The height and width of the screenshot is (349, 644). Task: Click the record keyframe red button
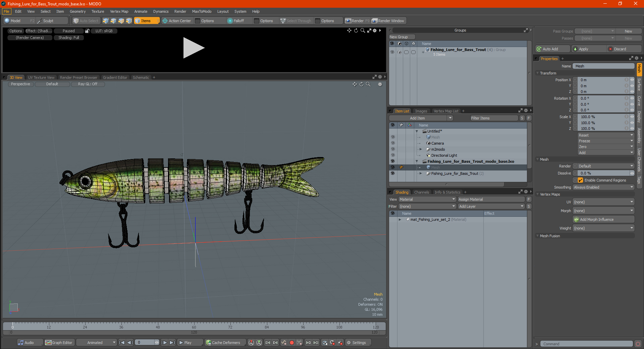coord(292,343)
